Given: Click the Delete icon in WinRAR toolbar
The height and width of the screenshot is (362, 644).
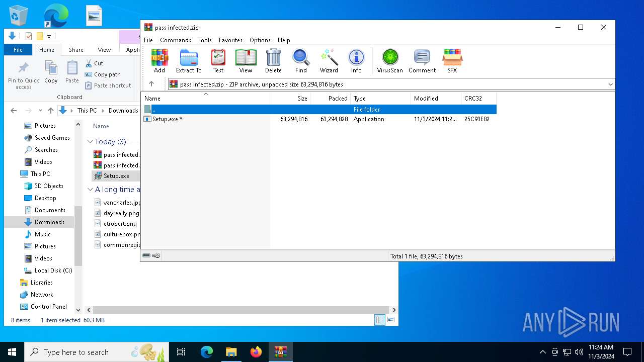Looking at the screenshot, I should pyautogui.click(x=273, y=61).
